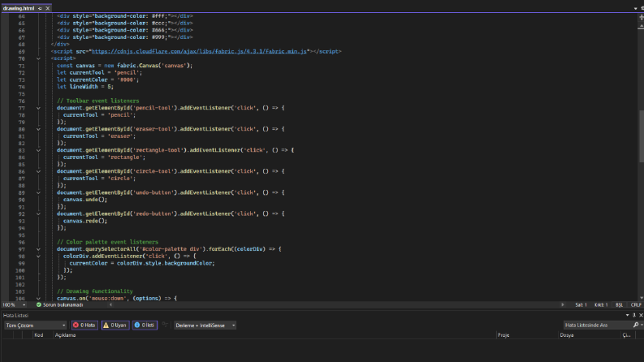644x362 pixels.
Task: Click the BŞL indicator in status bar
Action: pyautogui.click(x=619, y=305)
